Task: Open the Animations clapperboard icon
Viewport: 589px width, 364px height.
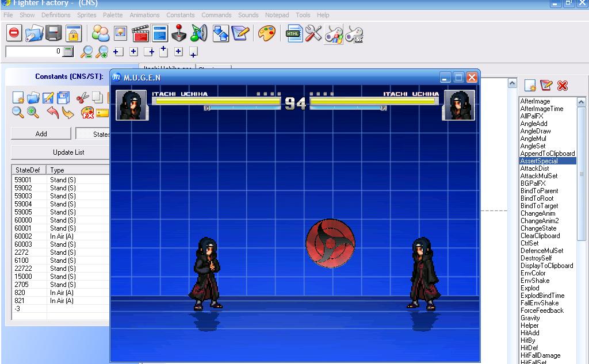Action: (140, 33)
